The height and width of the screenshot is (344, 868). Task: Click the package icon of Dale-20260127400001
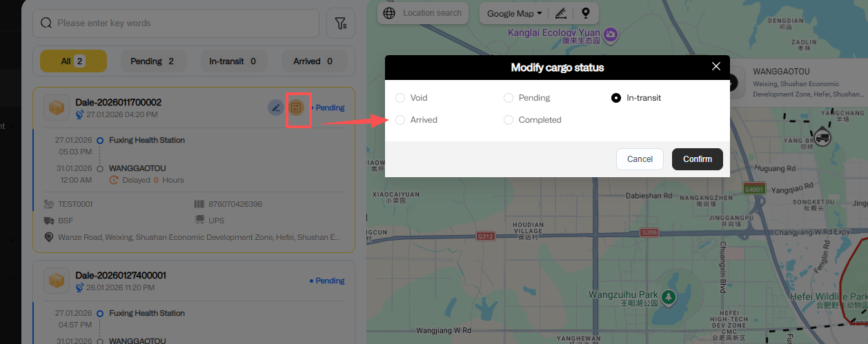click(55, 281)
